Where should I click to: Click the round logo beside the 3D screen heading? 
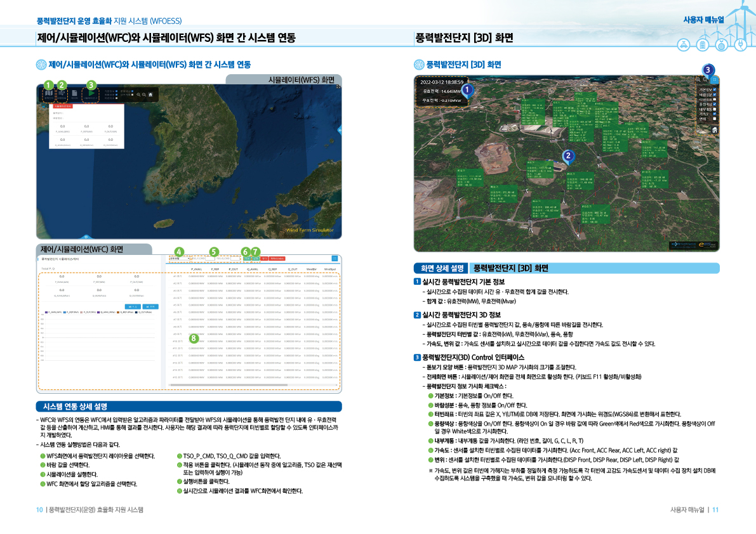pyautogui.click(x=419, y=65)
